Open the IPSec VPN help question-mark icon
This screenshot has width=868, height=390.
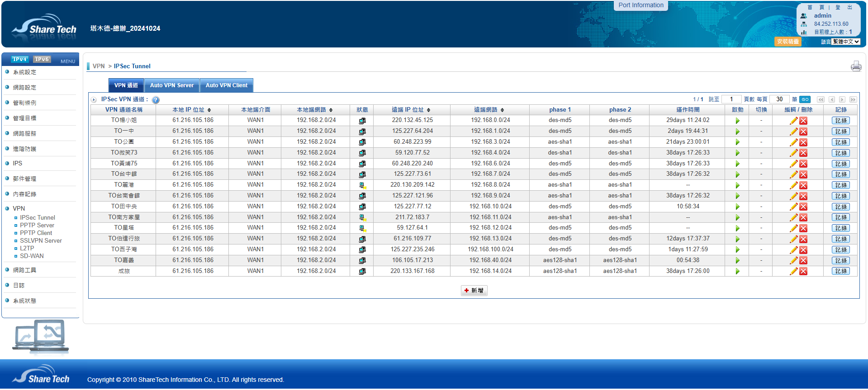(x=156, y=100)
